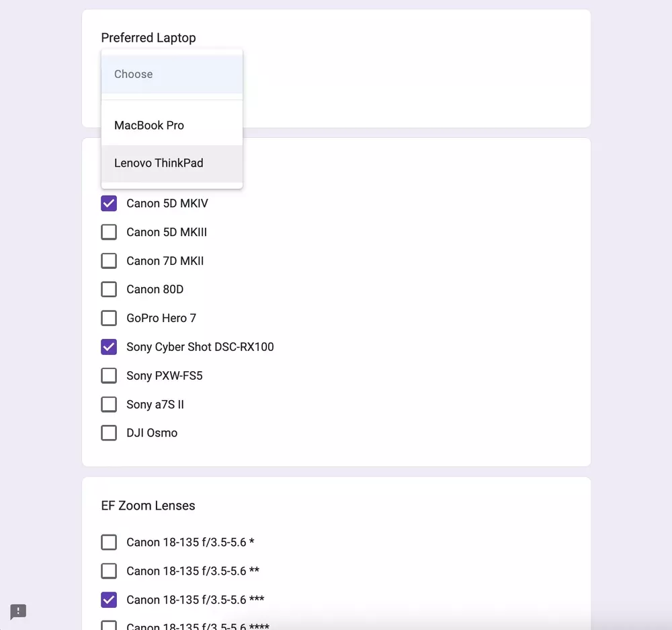Check the Canon 7D MKII checkbox
The height and width of the screenshot is (630, 672).
pyautogui.click(x=109, y=261)
